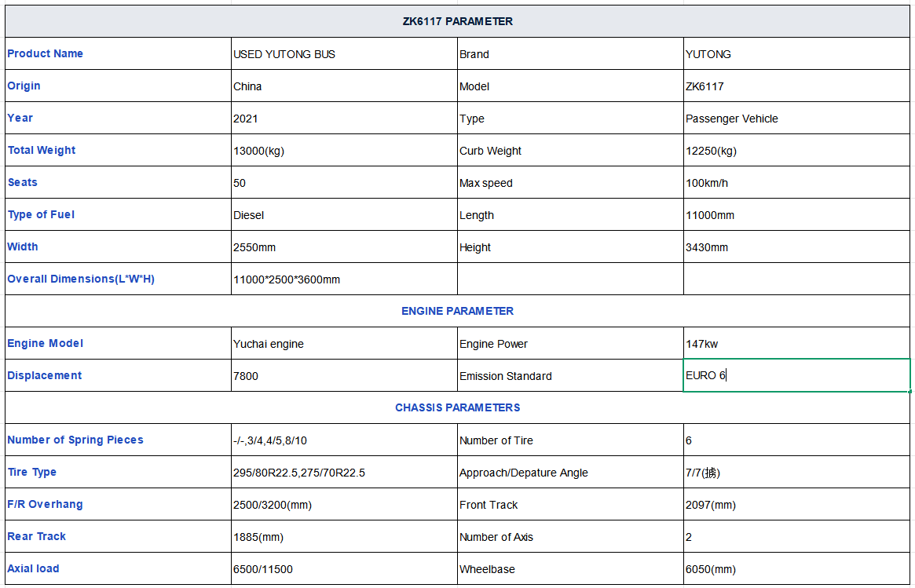Select the Number of Tire label cell
This screenshot has height=588, width=915.
click(570, 440)
